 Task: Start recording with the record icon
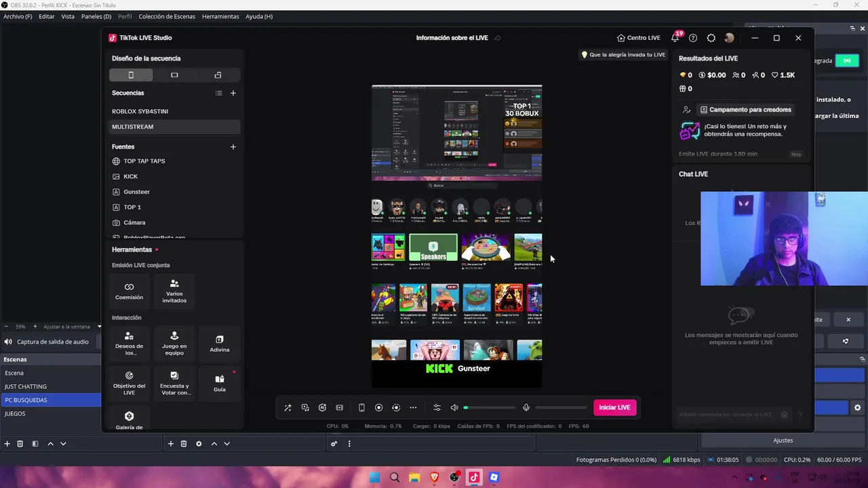tap(379, 407)
